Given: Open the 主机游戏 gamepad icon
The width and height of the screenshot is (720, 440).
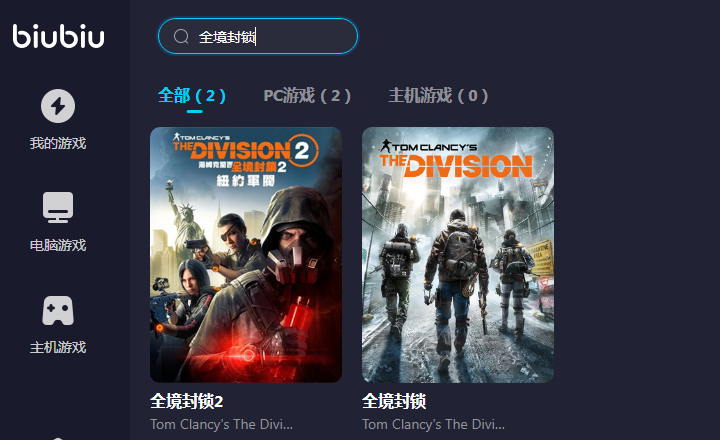Looking at the screenshot, I should pos(58,310).
